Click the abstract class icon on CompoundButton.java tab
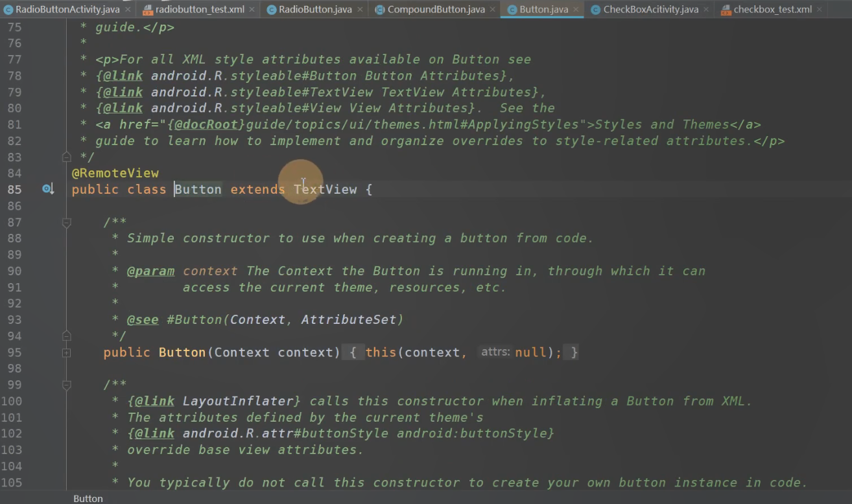Viewport: 852px width, 504px height. pos(379,10)
